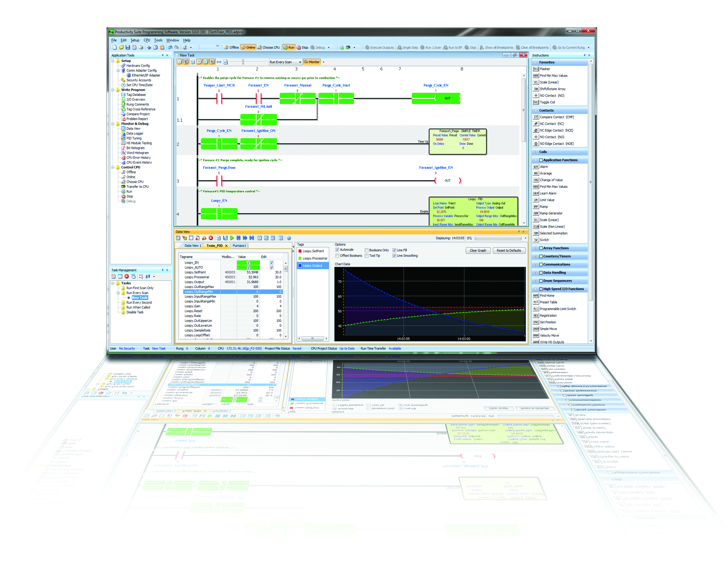The height and width of the screenshot is (563, 728).
Task: Open the Tools menu
Action: pos(158,40)
